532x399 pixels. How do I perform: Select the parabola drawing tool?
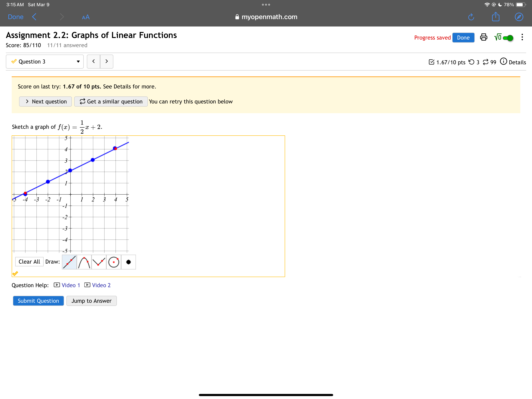[x=84, y=262]
